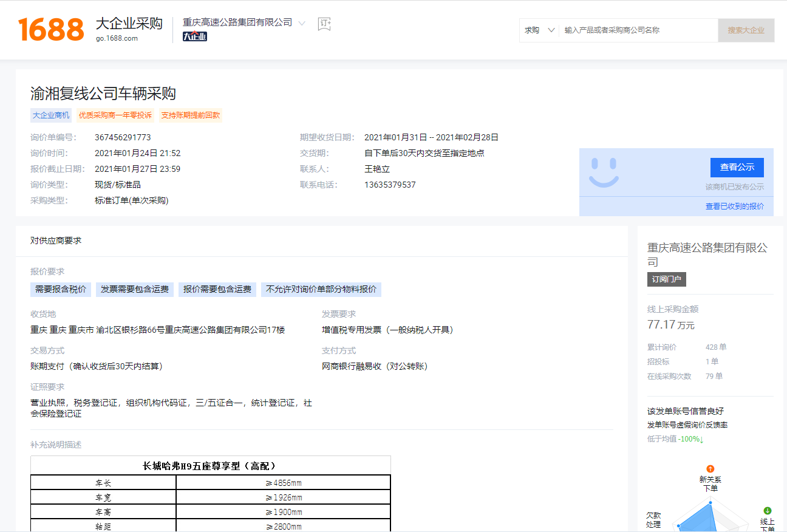Click the delivery address on 银杉路66号
The image size is (787, 532).
(158, 330)
